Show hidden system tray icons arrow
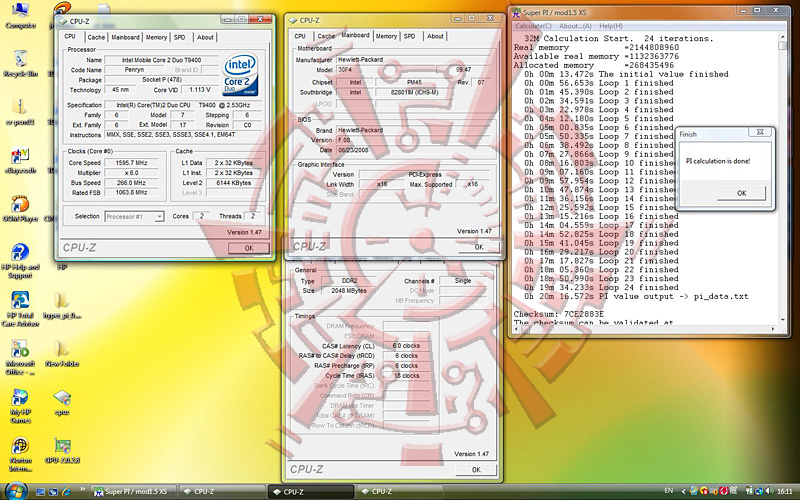This screenshot has width=800, height=500. 684,492
